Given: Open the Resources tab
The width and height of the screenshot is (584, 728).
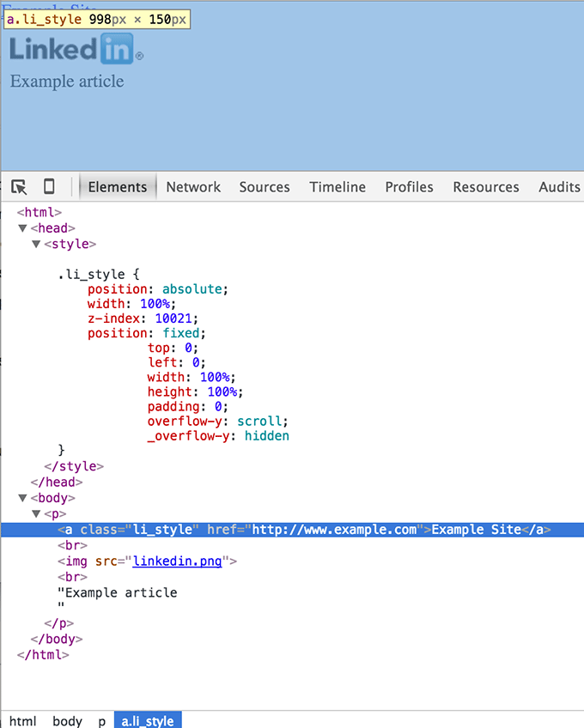Looking at the screenshot, I should (486, 186).
